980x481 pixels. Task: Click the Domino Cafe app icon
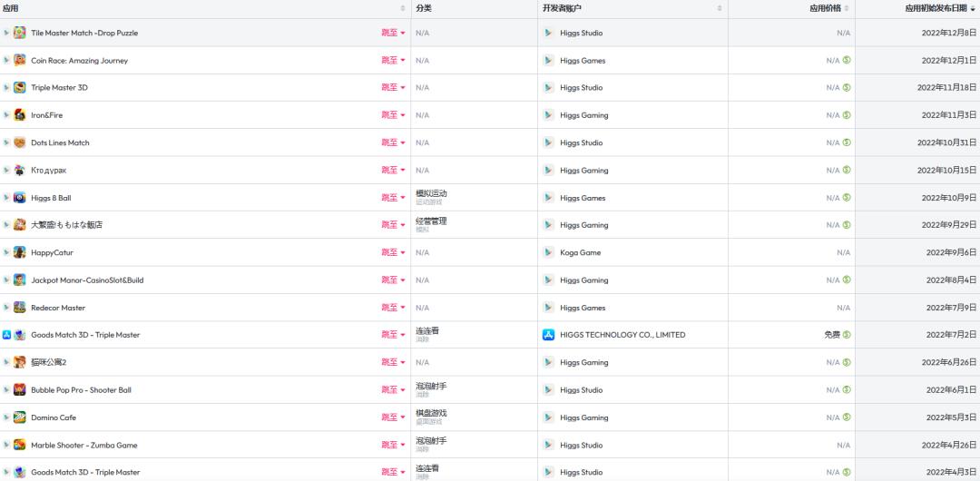coord(20,417)
